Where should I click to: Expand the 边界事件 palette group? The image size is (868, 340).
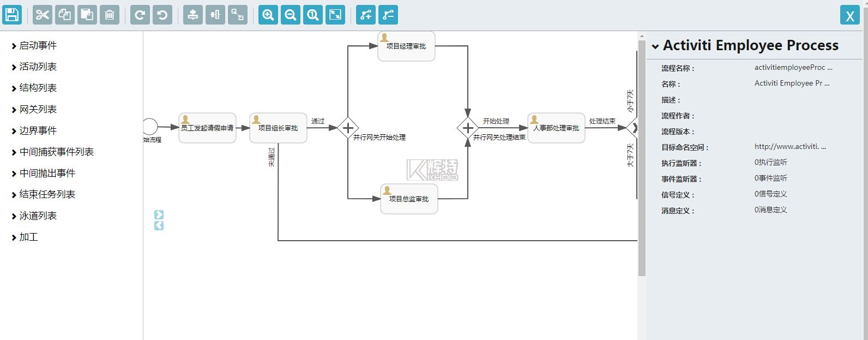pos(34,131)
